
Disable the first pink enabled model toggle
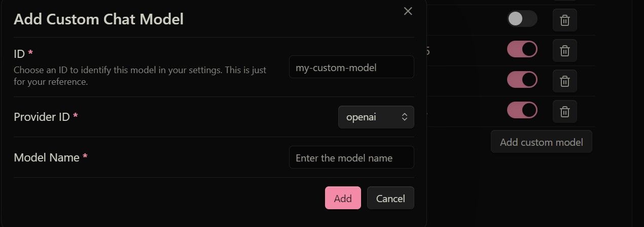[522, 49]
